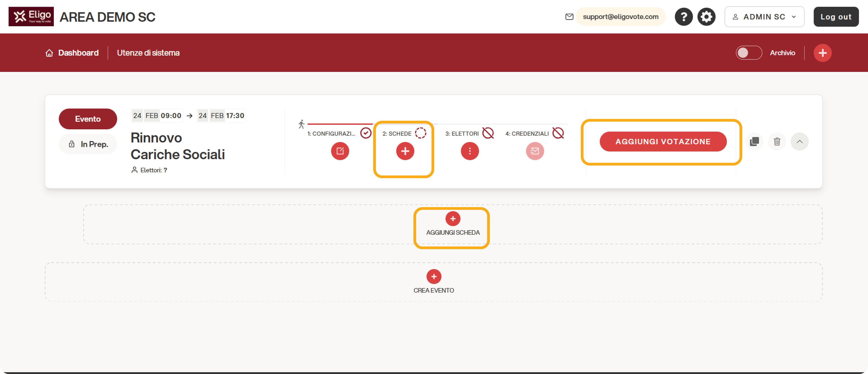Open three-dots menu under Elettori step
Screen dimensions: 868x374
[469, 151]
